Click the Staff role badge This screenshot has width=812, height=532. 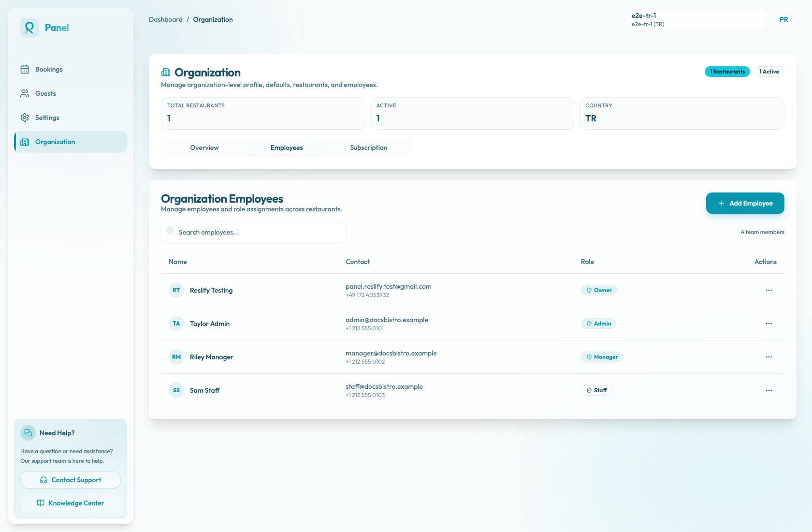coord(596,390)
